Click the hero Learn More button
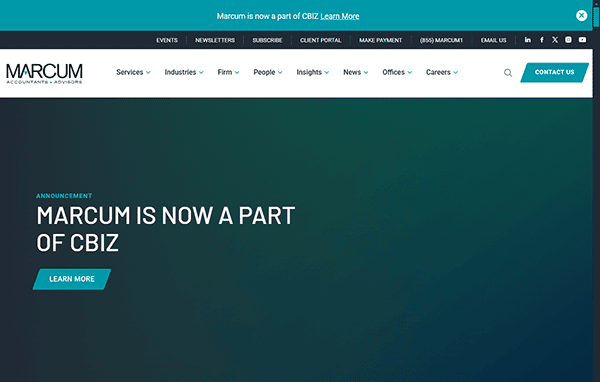 [72, 279]
